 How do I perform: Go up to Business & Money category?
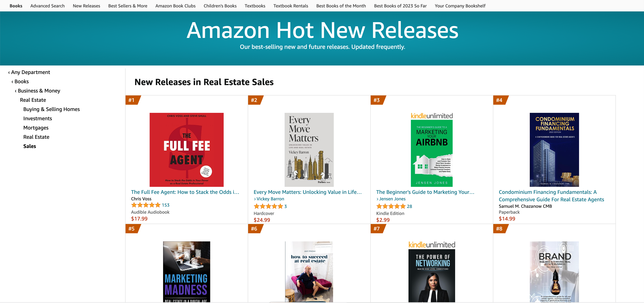click(37, 91)
